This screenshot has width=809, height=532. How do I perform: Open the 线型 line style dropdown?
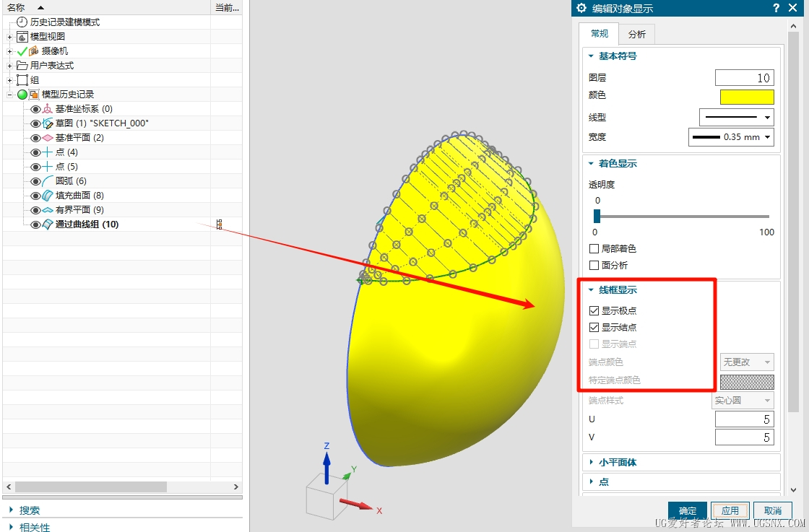pos(736,117)
